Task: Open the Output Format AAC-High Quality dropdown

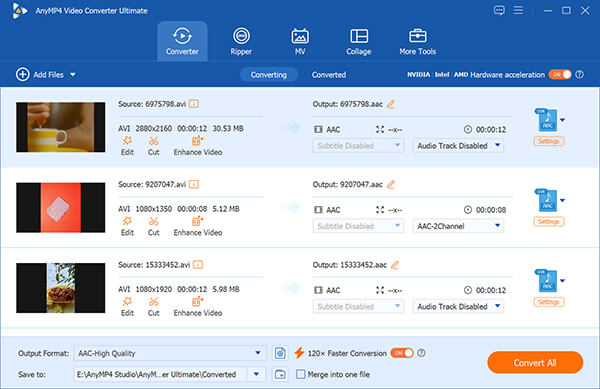Action: tap(170, 353)
